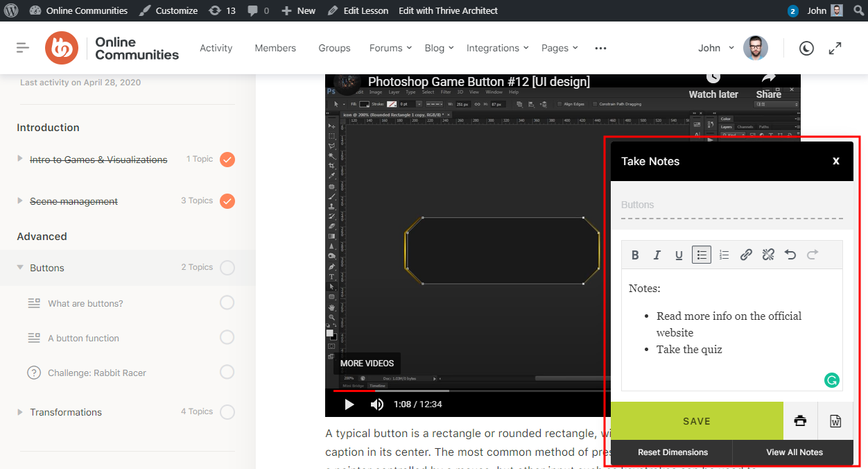Mark 'What are buttons?' topic as complete

click(227, 302)
